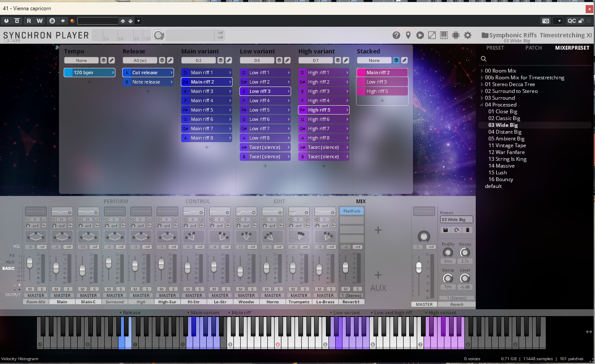595x364 pixels.
Task: Open the settings gear icon
Action: (468, 35)
